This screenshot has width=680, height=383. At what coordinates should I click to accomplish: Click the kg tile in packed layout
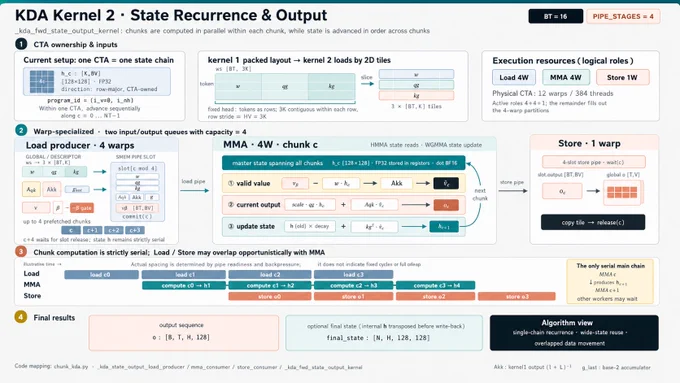tap(332, 87)
